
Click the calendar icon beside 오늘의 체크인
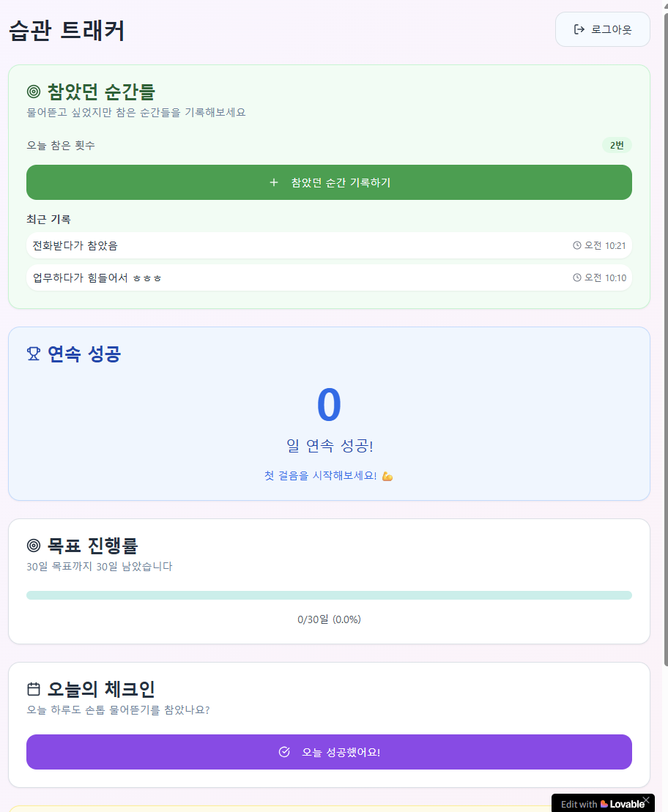34,689
